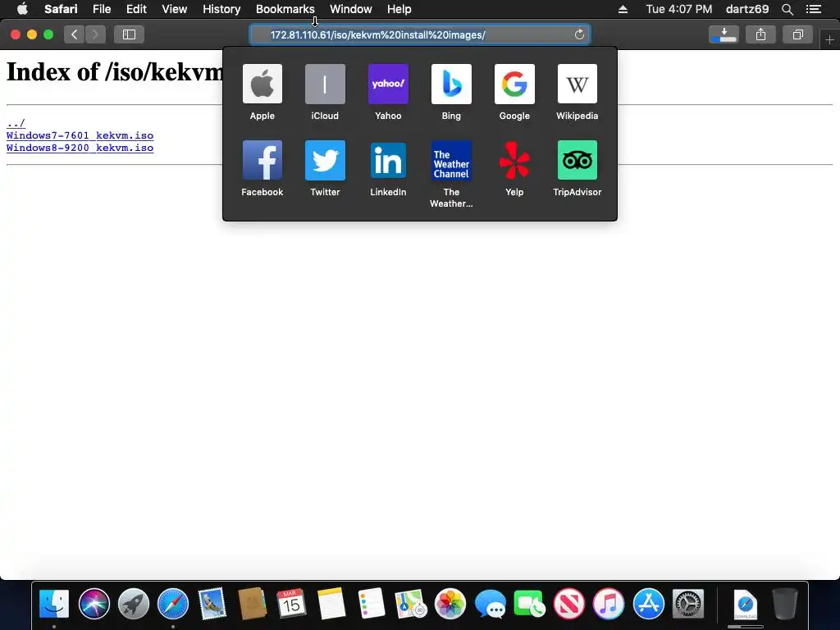Download Windows7-7601_kekvm.iso link
840x630 pixels.
(x=80, y=135)
